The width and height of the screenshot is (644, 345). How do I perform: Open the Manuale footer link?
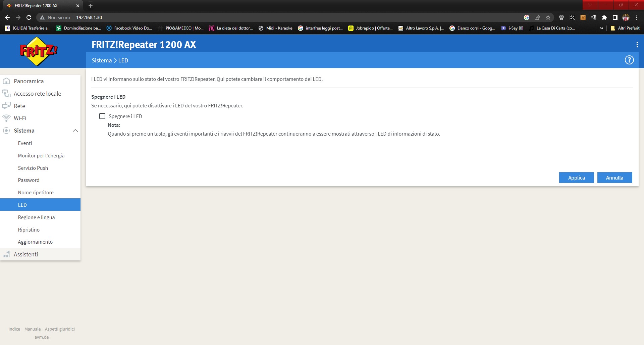click(33, 329)
